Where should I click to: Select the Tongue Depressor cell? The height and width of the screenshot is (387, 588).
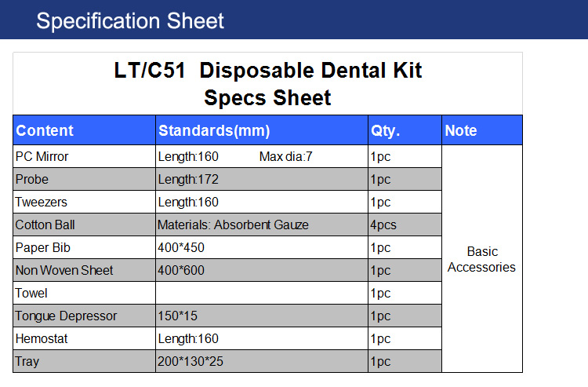coord(85,316)
